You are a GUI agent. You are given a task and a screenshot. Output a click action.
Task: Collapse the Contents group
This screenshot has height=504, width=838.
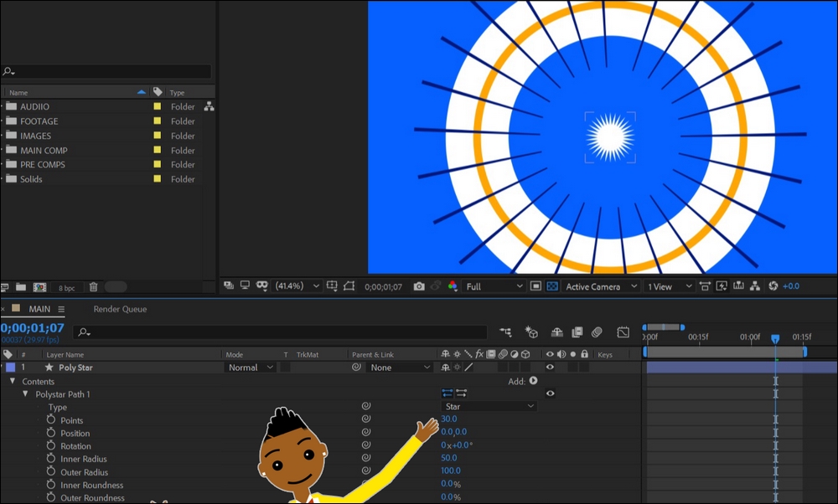click(x=13, y=381)
